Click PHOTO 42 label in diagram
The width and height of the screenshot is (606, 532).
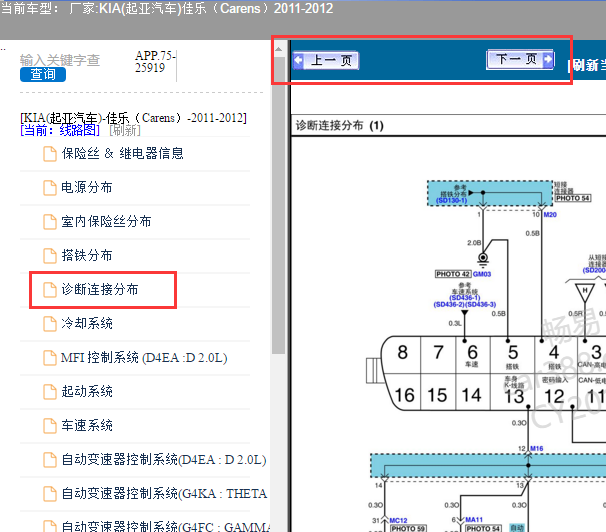(x=453, y=274)
